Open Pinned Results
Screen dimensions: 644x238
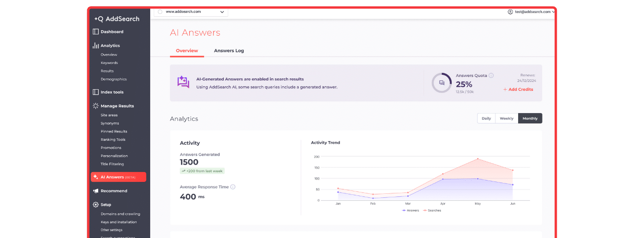[114, 131]
